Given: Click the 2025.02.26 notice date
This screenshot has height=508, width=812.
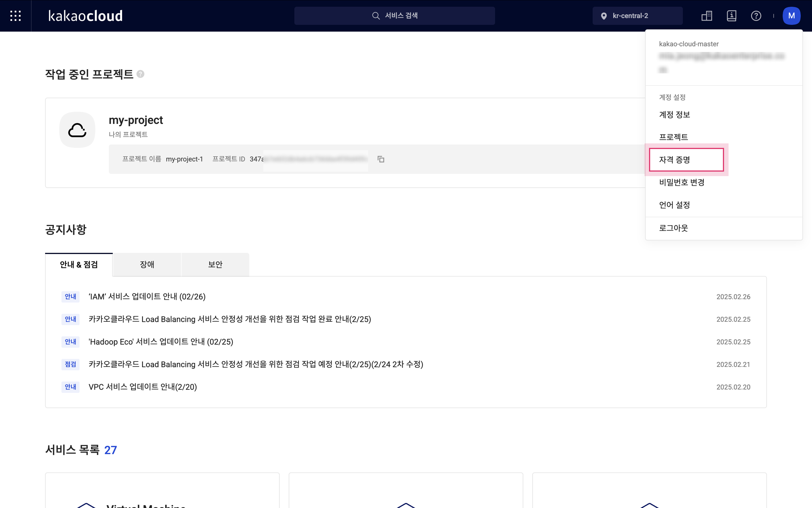Looking at the screenshot, I should click(x=733, y=297).
